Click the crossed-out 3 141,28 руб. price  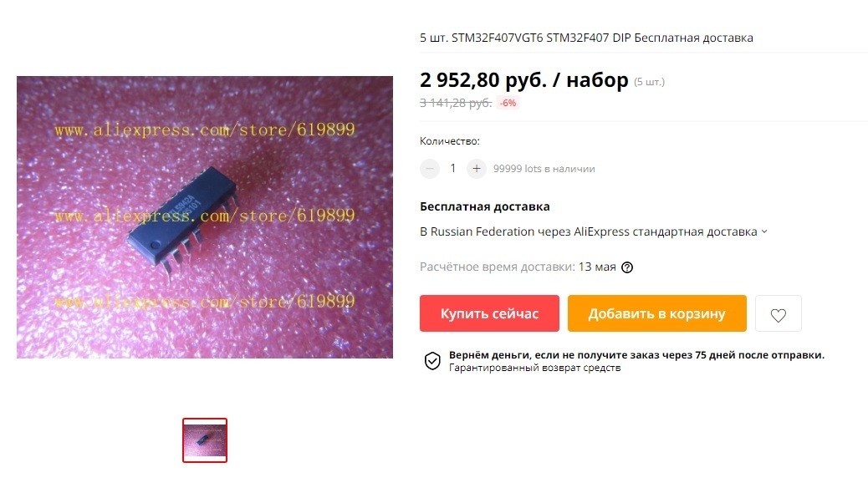pos(456,103)
